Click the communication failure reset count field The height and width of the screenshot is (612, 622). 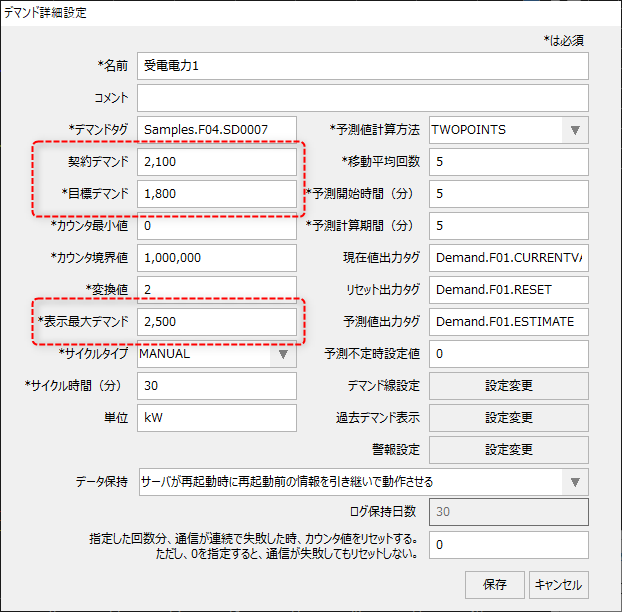509,545
